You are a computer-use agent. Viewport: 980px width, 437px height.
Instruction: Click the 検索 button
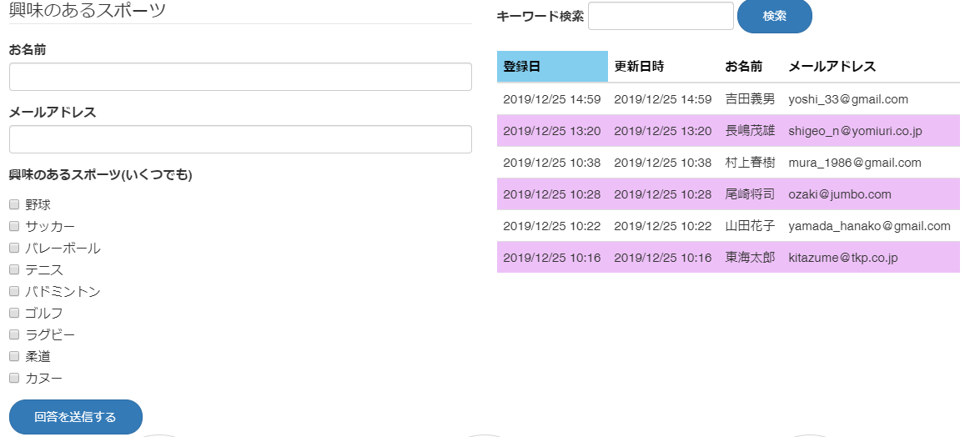pyautogui.click(x=774, y=16)
